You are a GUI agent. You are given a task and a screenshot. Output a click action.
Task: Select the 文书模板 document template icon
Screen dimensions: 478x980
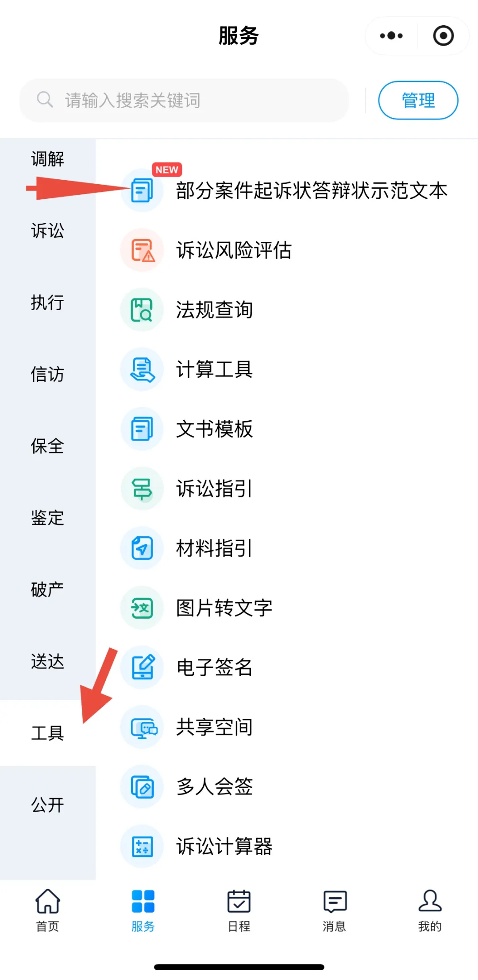click(142, 429)
